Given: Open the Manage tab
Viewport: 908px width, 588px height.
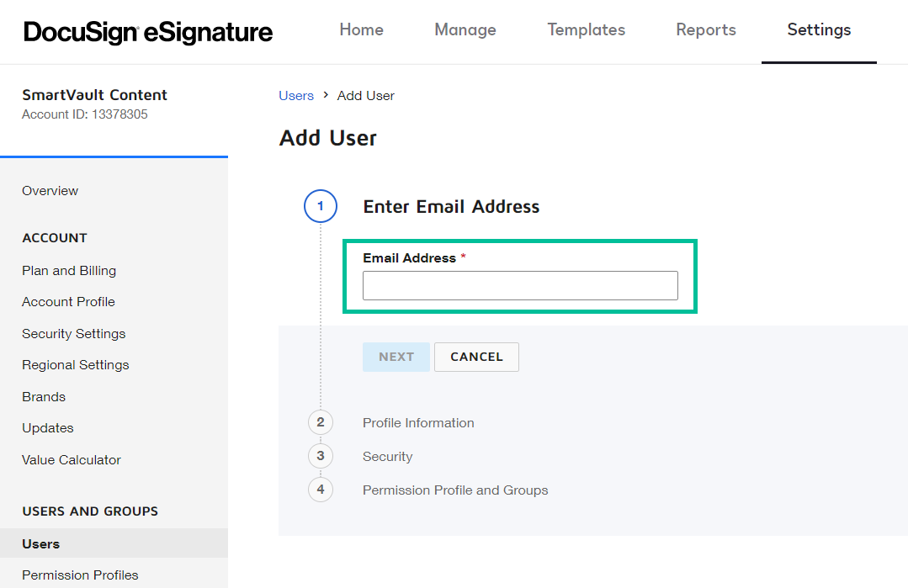Looking at the screenshot, I should point(465,30).
